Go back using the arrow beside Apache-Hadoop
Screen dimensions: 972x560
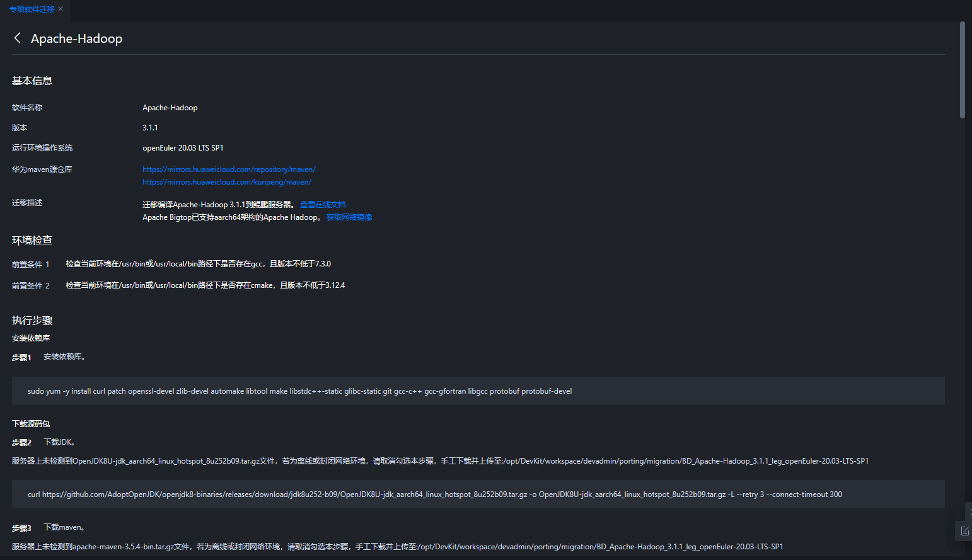pos(18,38)
